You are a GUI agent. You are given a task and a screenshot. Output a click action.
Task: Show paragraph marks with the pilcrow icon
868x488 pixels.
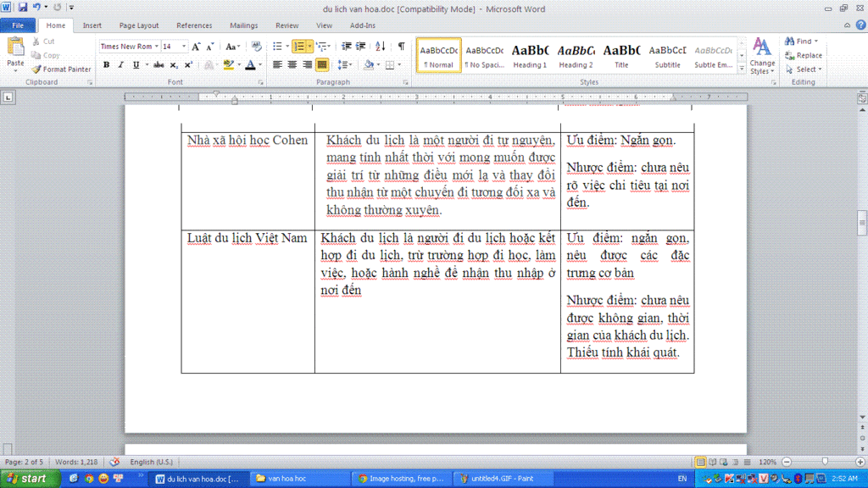tap(401, 47)
